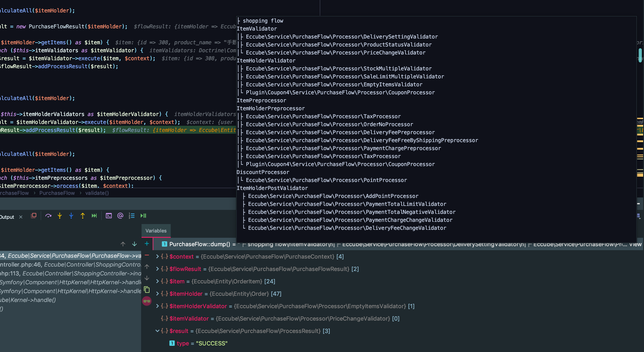
Task: Click the Step Over debugger icon
Action: coord(48,216)
